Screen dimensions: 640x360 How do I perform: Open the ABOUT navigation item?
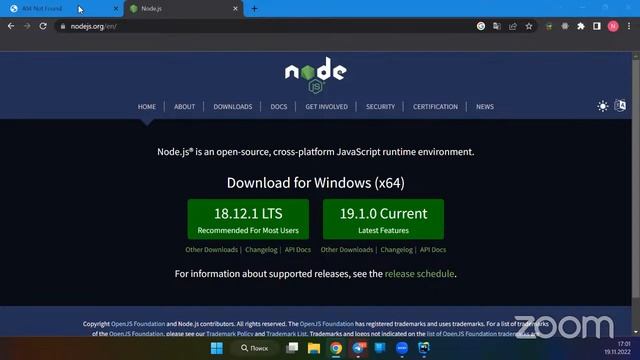coord(184,107)
